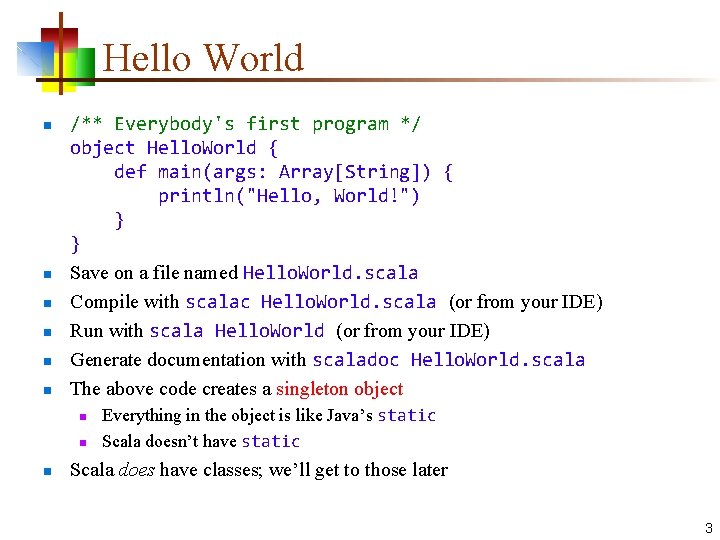720x540 pixels.
Task: Click the 'object HelloWorld {' code line
Action: tap(174, 148)
